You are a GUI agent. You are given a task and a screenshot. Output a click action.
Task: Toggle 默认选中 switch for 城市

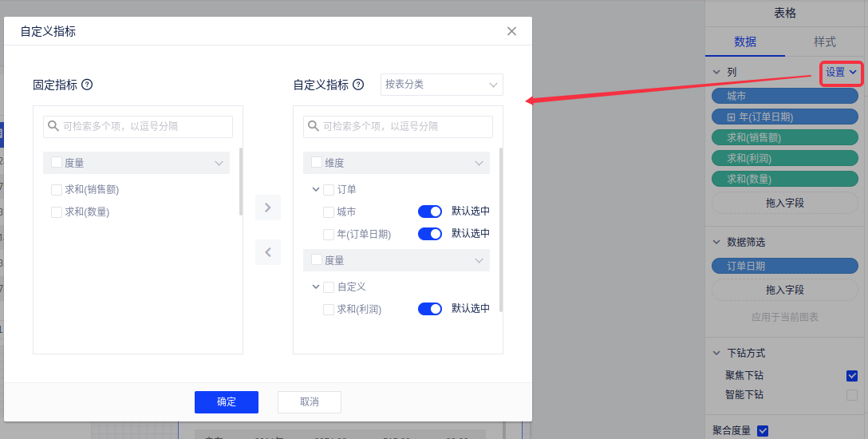coord(429,212)
